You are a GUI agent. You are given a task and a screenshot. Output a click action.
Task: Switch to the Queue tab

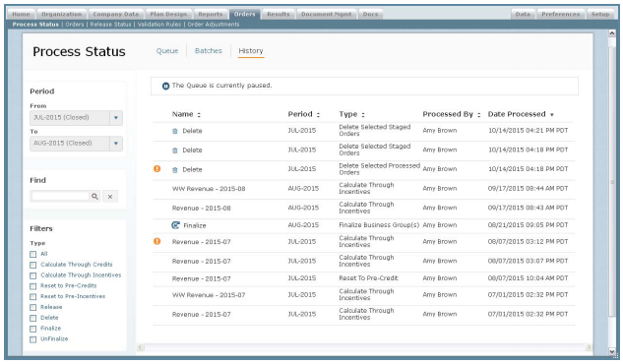tap(167, 51)
